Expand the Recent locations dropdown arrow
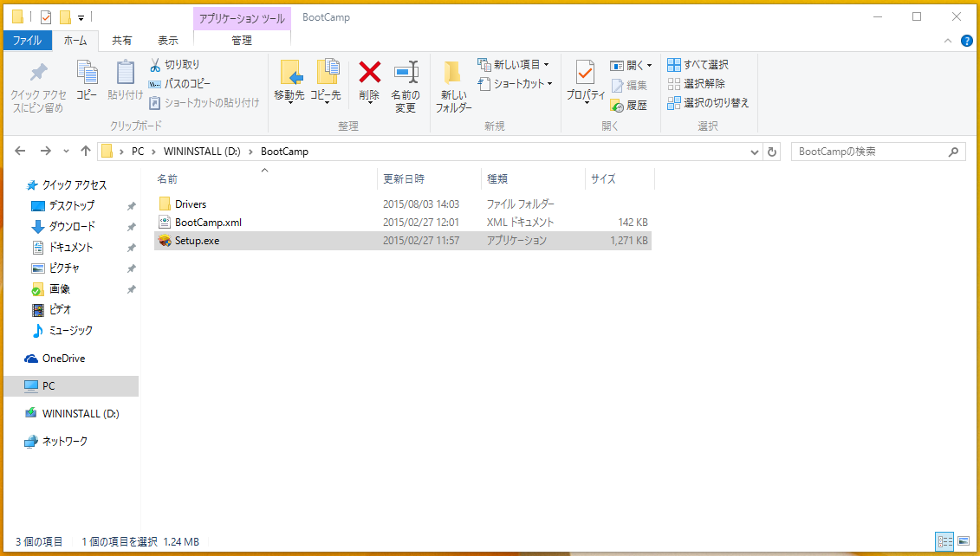This screenshot has height=556, width=980. tap(66, 152)
